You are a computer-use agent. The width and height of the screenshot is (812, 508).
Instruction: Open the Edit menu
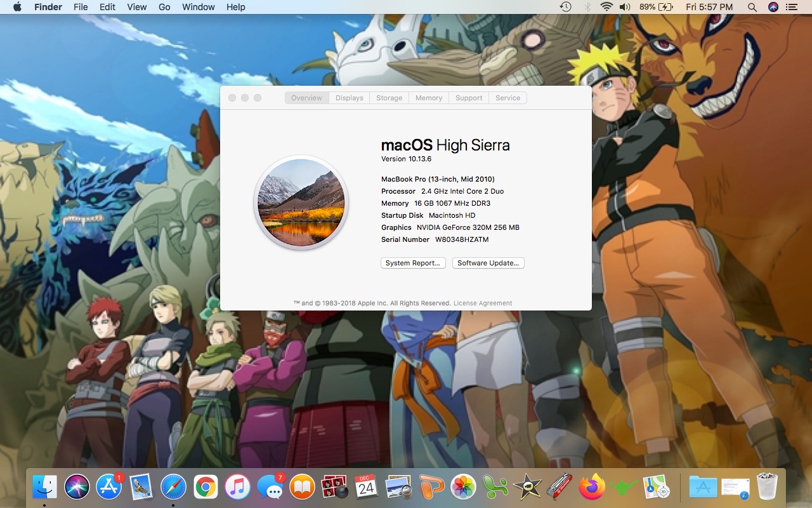[107, 7]
